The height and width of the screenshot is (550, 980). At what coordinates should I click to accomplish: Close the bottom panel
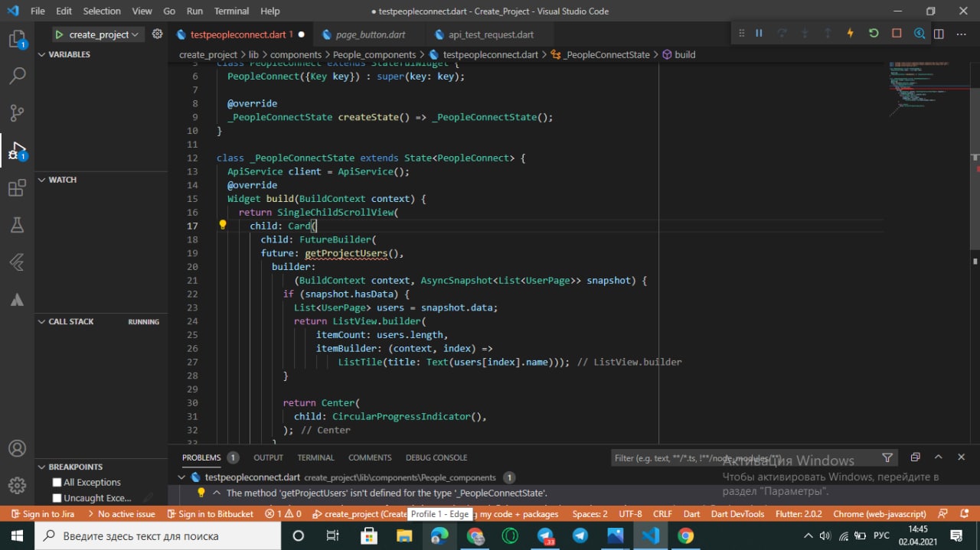coord(961,457)
